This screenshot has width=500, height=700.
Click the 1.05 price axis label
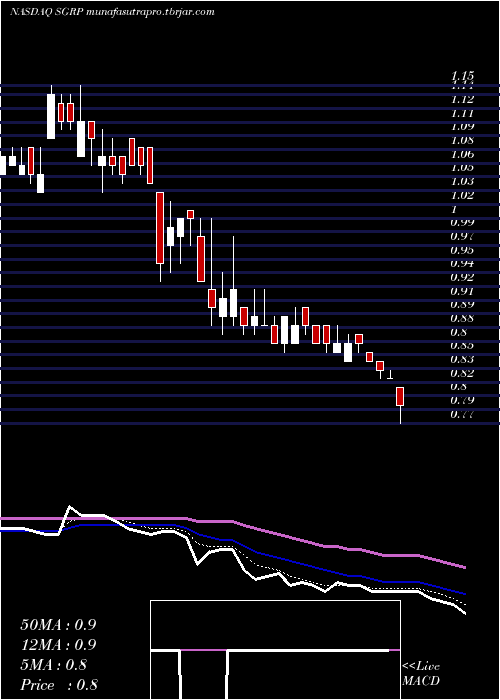[462, 167]
